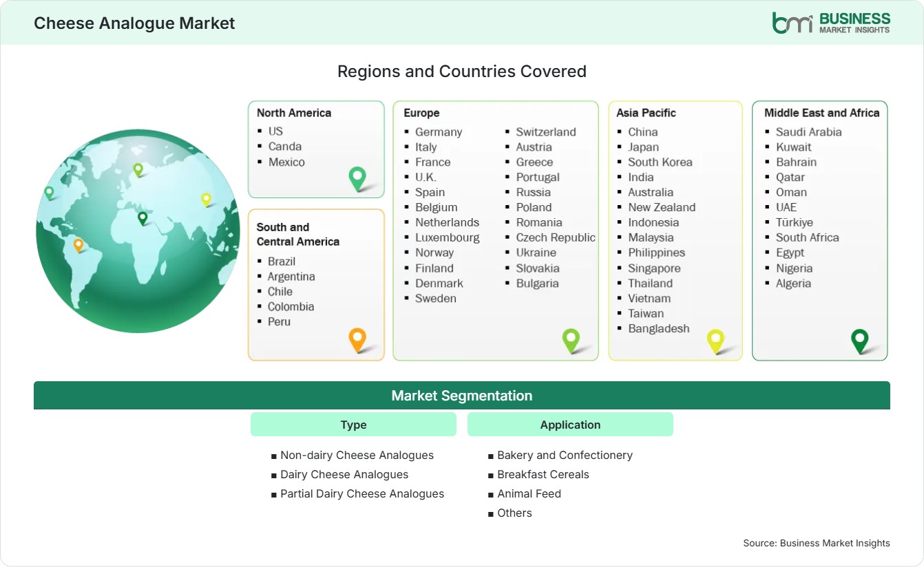Click U.K. in Europe list
The width and height of the screenshot is (924, 567).
pyautogui.click(x=426, y=177)
